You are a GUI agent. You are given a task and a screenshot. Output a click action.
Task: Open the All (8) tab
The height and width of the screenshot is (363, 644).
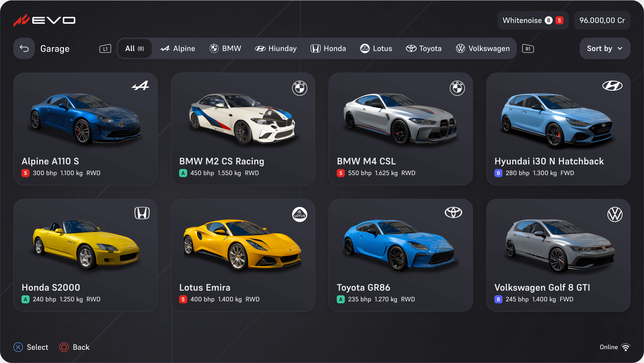click(134, 48)
